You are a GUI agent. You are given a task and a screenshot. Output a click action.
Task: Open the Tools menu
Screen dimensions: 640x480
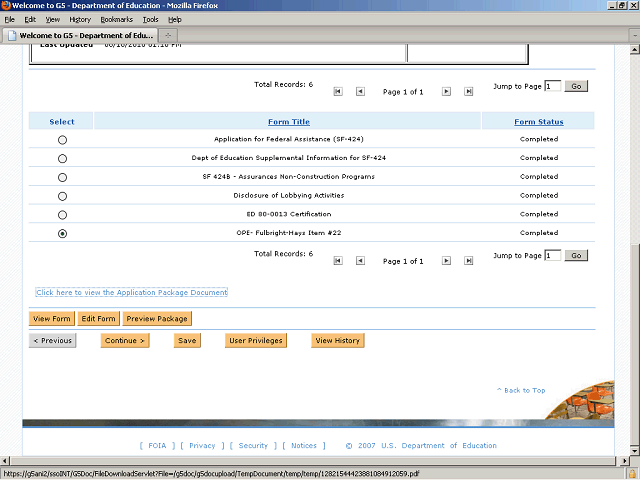click(150, 20)
